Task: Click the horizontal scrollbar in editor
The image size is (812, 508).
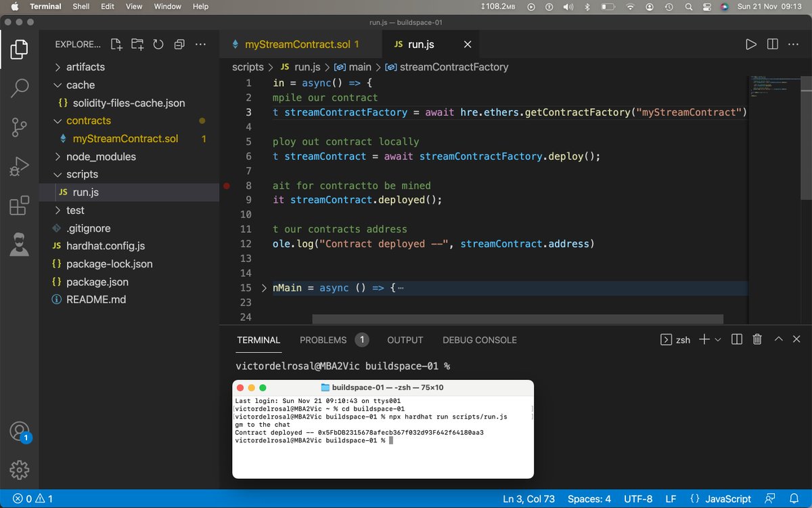Action: 518,319
